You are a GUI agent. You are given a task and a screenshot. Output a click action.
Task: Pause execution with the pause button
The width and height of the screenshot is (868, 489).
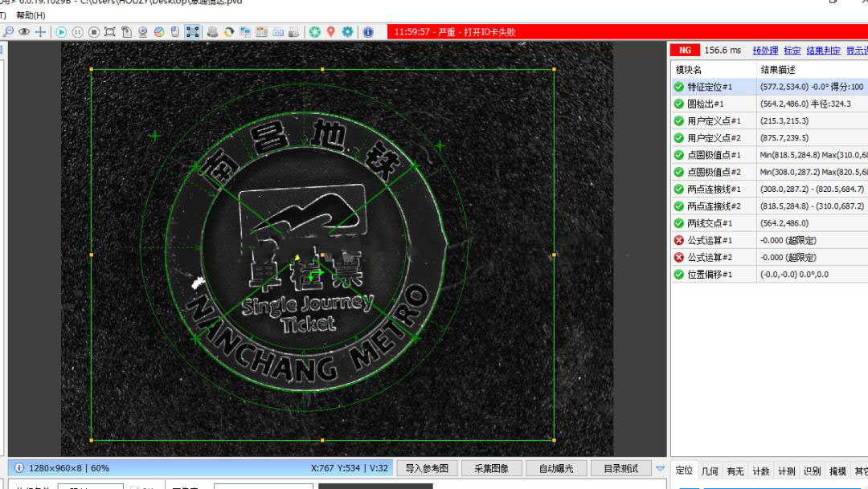pyautogui.click(x=77, y=32)
